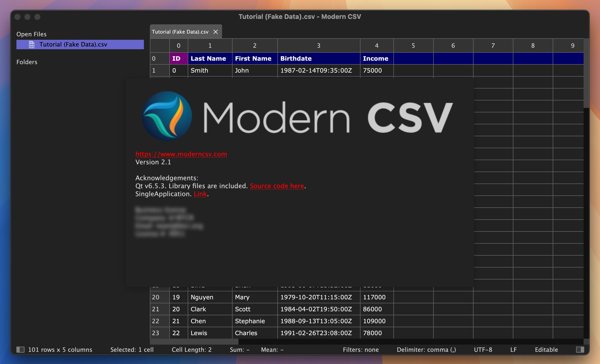Select column header 5

point(414,45)
